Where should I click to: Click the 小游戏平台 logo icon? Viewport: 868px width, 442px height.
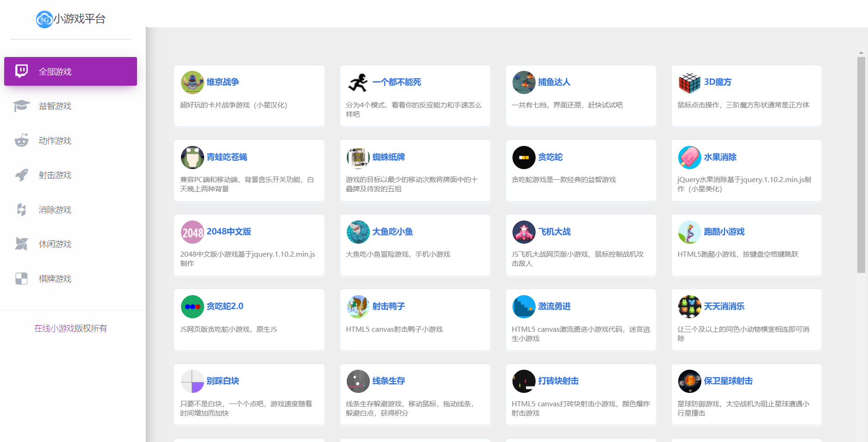[x=44, y=19]
